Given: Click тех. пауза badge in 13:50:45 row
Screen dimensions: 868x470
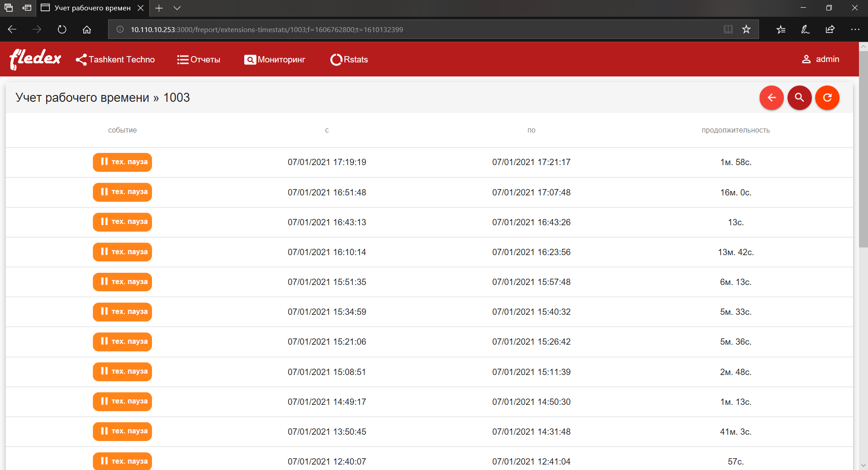Looking at the screenshot, I should [122, 431].
